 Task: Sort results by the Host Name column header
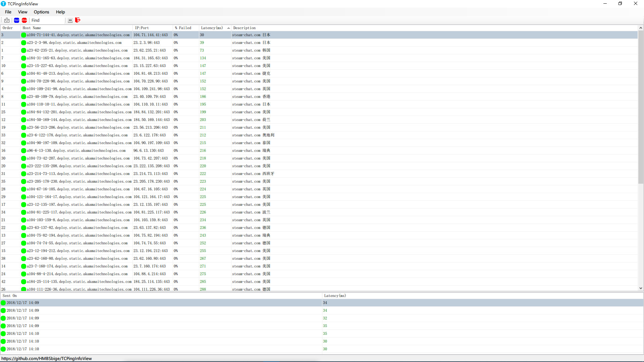pyautogui.click(x=32, y=28)
